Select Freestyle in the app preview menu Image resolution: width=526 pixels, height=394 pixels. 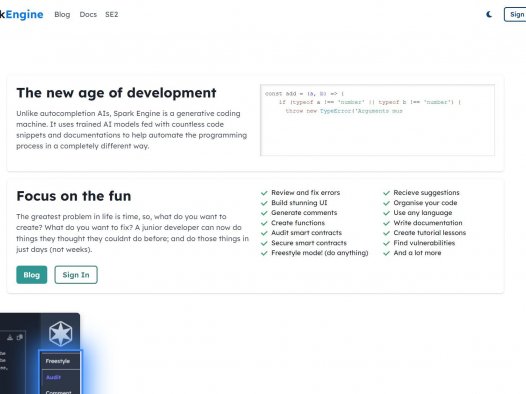pos(58,361)
